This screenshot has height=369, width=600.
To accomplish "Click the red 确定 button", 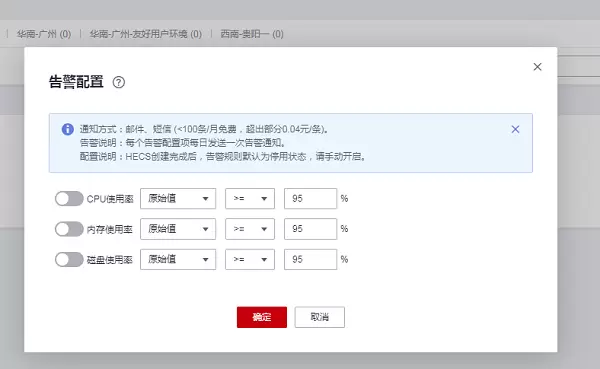I will coord(262,317).
